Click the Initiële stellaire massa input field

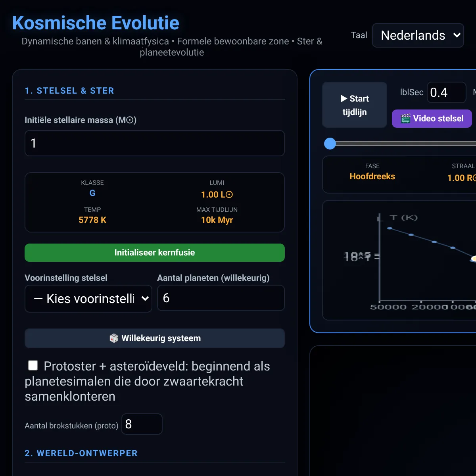point(155,143)
